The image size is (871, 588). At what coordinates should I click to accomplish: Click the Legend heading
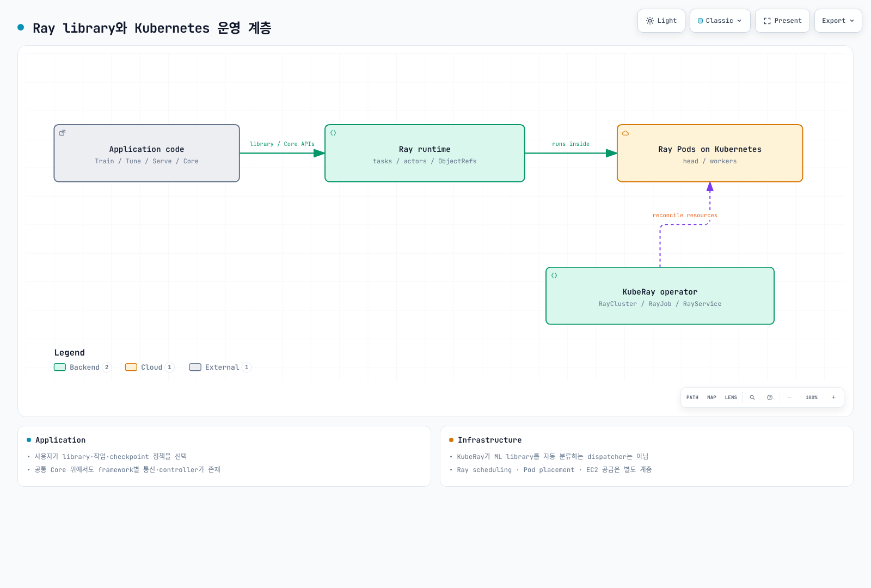70,353
